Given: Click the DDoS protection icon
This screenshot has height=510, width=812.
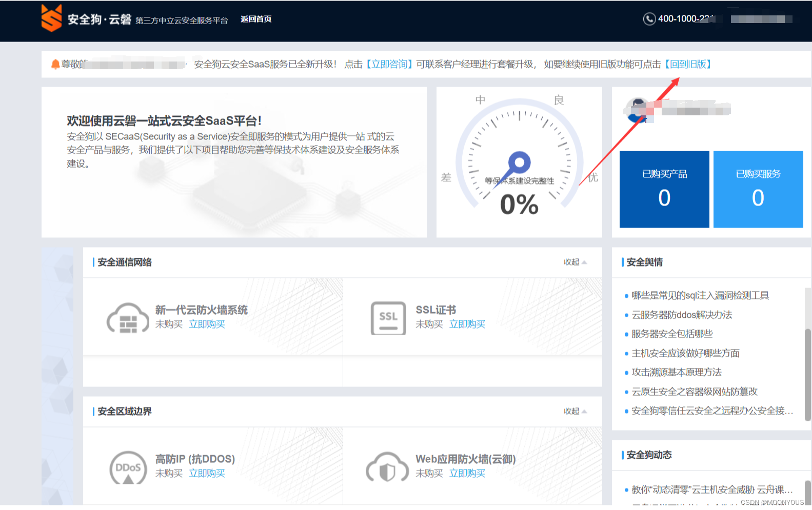Looking at the screenshot, I should (128, 467).
